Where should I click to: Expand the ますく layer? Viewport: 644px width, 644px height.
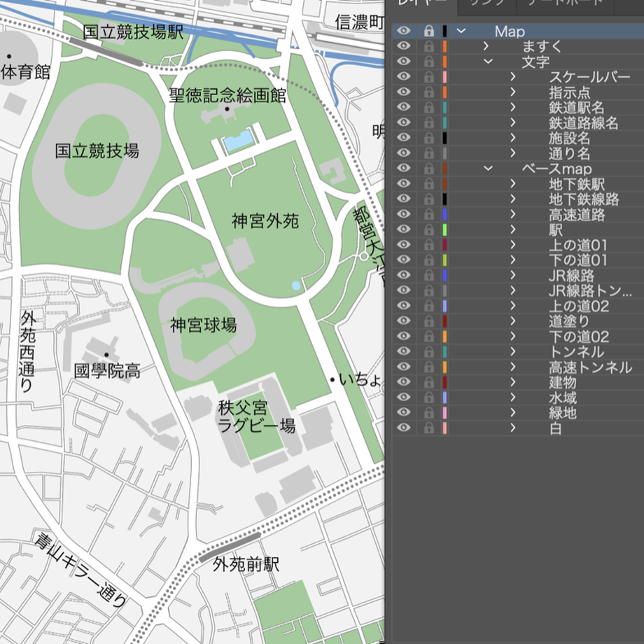(x=486, y=46)
